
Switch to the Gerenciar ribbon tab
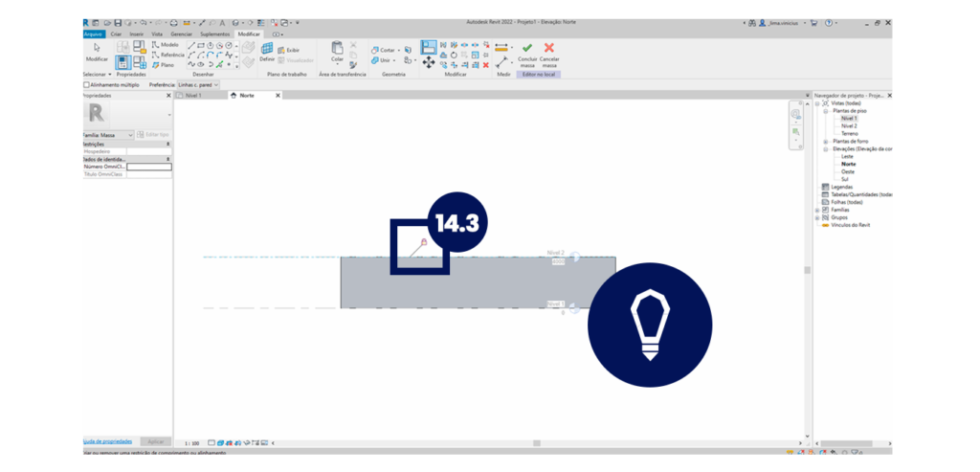coord(181,34)
